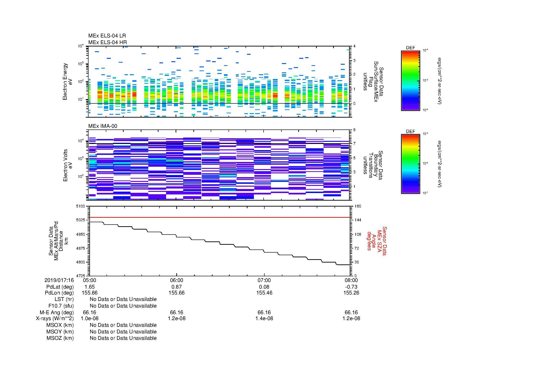The width and height of the screenshot is (555, 392).
Task: Click the 'MEx Alt/Mars/Pd Distance km' axis label
Action: point(58,241)
